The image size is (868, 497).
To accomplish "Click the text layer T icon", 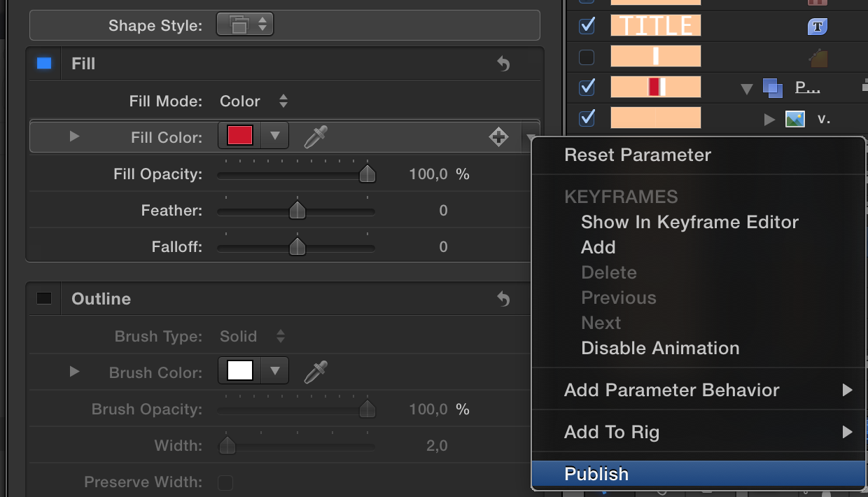I will [818, 27].
